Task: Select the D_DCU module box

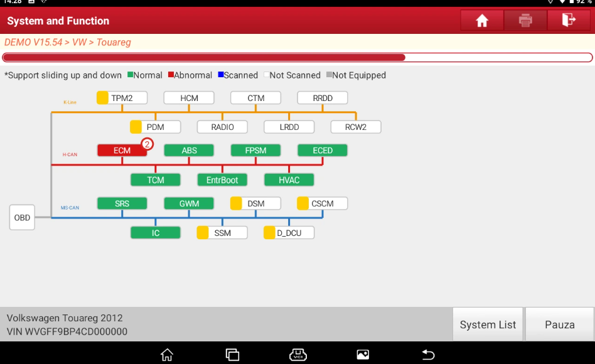Action: (x=289, y=233)
